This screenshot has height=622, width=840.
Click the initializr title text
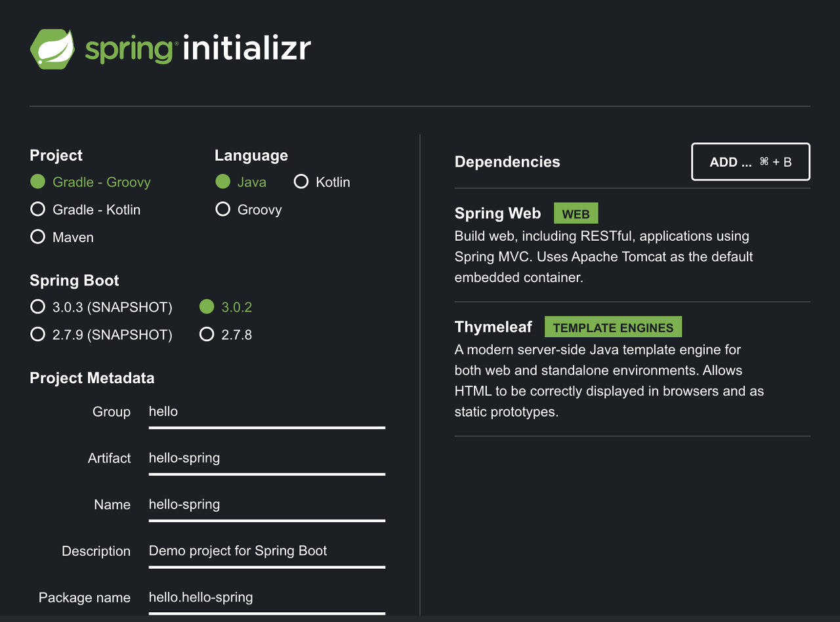(x=247, y=49)
